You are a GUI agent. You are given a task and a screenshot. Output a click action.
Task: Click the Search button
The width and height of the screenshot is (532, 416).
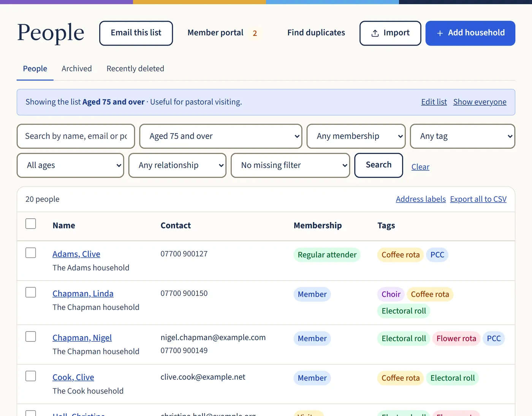[378, 165]
